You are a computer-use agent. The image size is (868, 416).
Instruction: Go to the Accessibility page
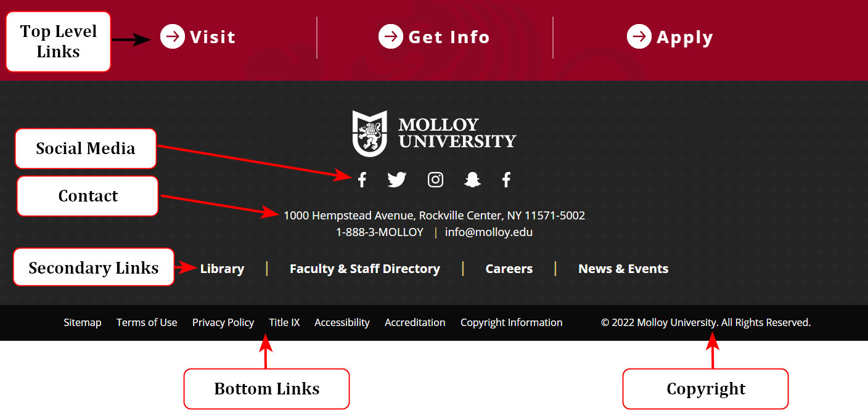(342, 322)
